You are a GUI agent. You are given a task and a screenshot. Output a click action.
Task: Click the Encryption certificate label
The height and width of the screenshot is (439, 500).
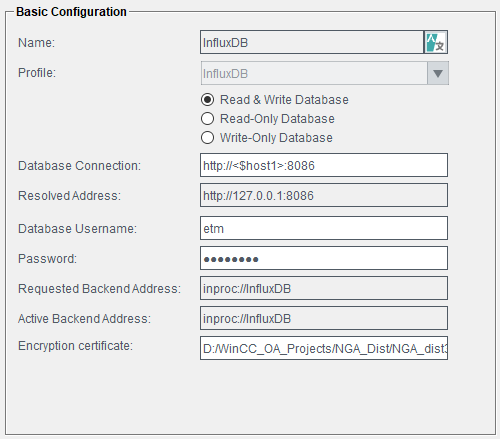(75, 346)
